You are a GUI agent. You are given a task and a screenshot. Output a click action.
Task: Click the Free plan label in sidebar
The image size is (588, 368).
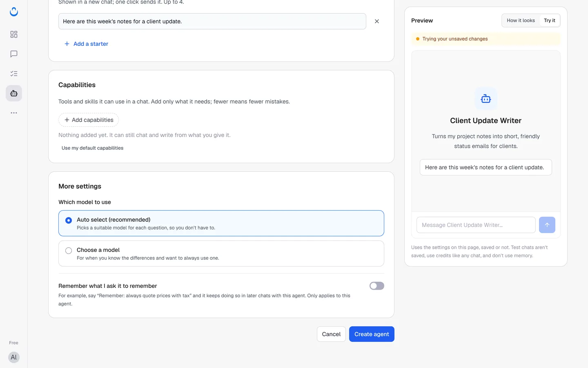pos(14,343)
